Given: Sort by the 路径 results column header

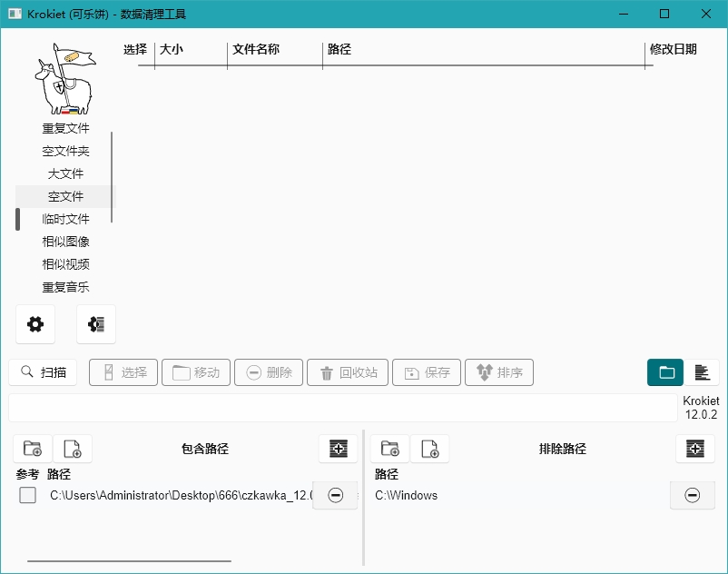Looking at the screenshot, I should pyautogui.click(x=339, y=49).
